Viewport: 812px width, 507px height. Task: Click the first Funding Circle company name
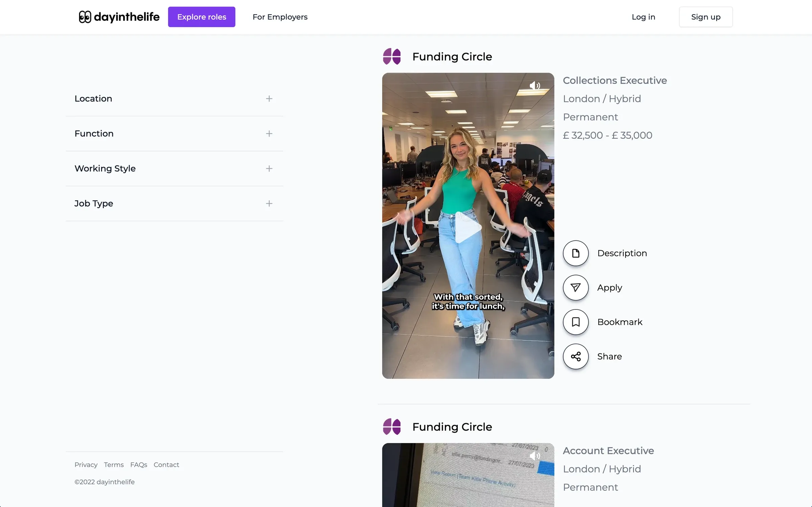[452, 56]
